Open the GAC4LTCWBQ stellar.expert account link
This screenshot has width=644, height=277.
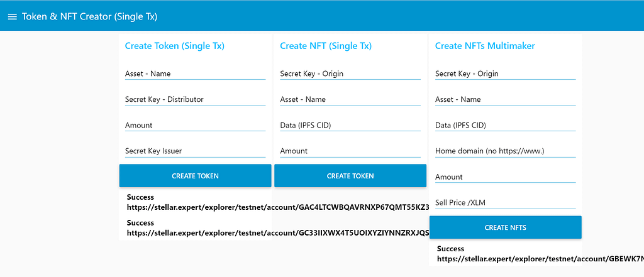tap(278, 207)
